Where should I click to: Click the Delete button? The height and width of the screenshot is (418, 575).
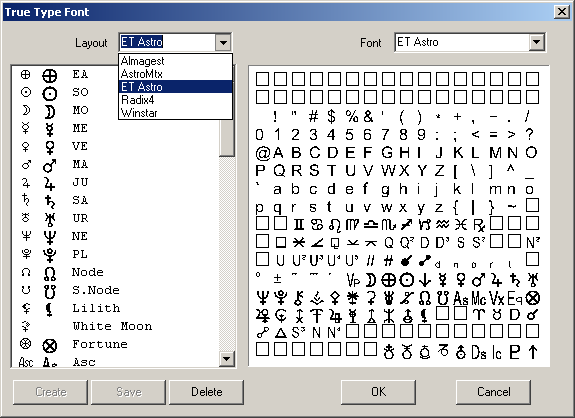coord(206,392)
